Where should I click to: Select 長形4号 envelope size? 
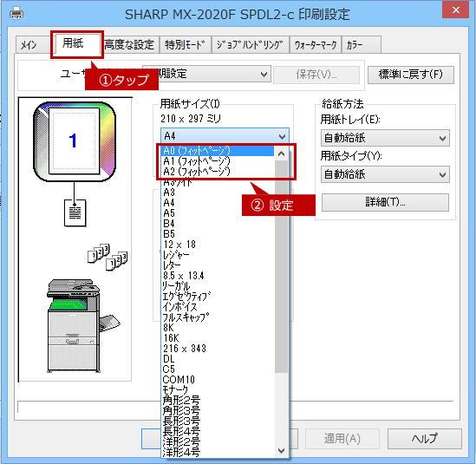tap(218, 432)
